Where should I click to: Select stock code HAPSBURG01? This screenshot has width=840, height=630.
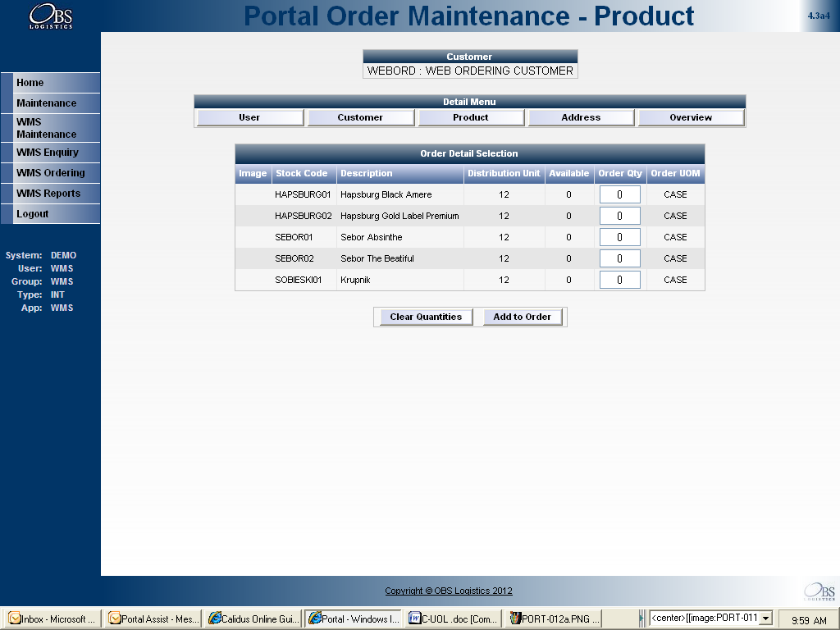(303, 194)
